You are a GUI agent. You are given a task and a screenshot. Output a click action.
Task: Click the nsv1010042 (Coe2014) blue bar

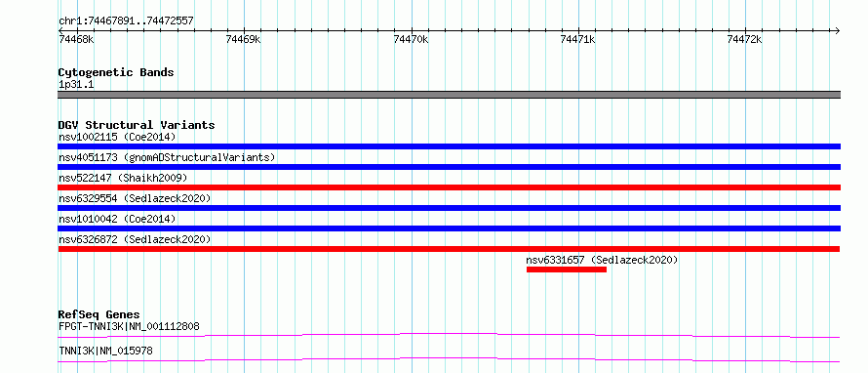(449, 228)
